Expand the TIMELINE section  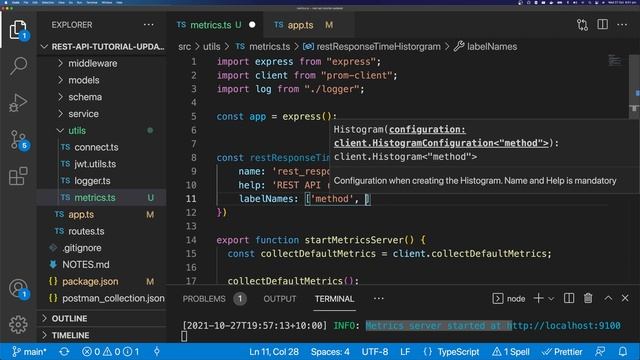[x=70, y=335]
